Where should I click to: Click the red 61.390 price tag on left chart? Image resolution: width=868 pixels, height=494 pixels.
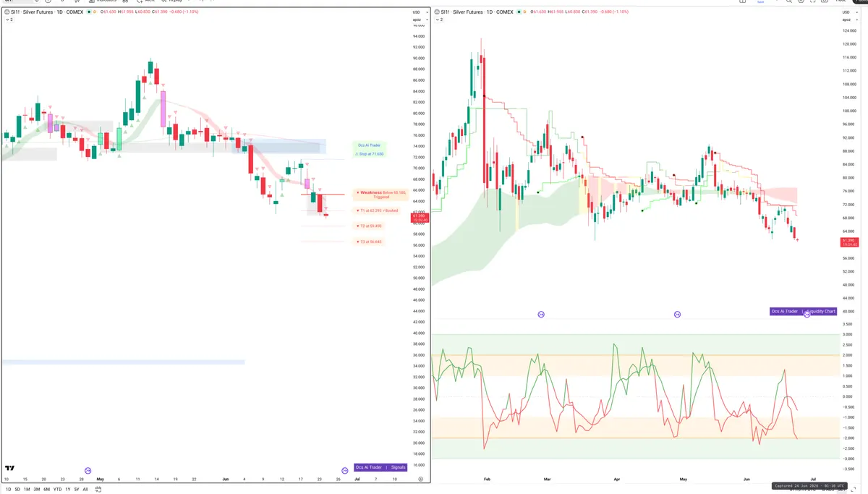point(419,217)
